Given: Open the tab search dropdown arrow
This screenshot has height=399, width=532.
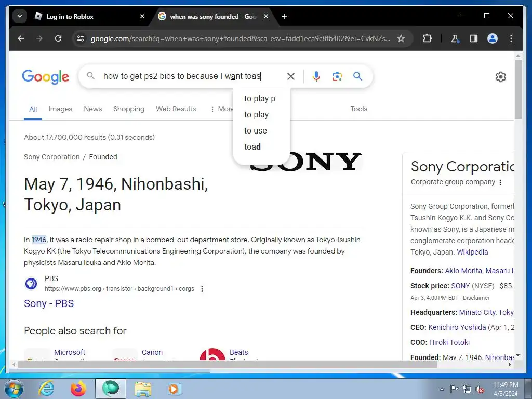Looking at the screenshot, I should (x=20, y=16).
